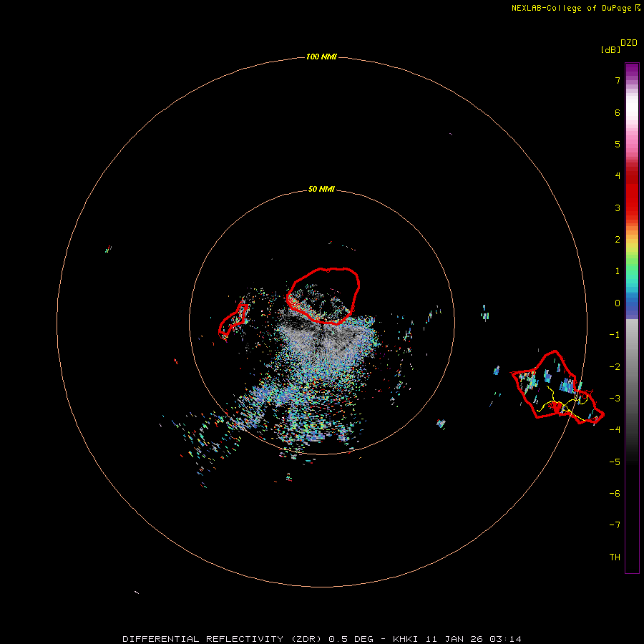The height and width of the screenshot is (644, 644).
Task: Click the 7 value on color scale
Action: click(x=618, y=80)
